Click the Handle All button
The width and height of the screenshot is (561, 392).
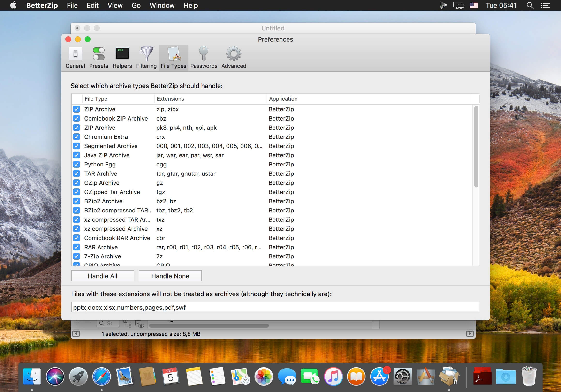(102, 276)
